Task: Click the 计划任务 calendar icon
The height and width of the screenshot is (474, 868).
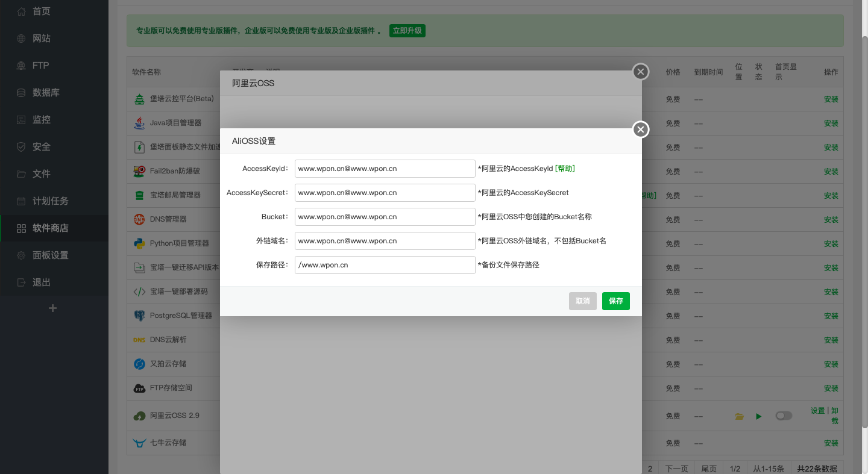Action: (x=21, y=201)
